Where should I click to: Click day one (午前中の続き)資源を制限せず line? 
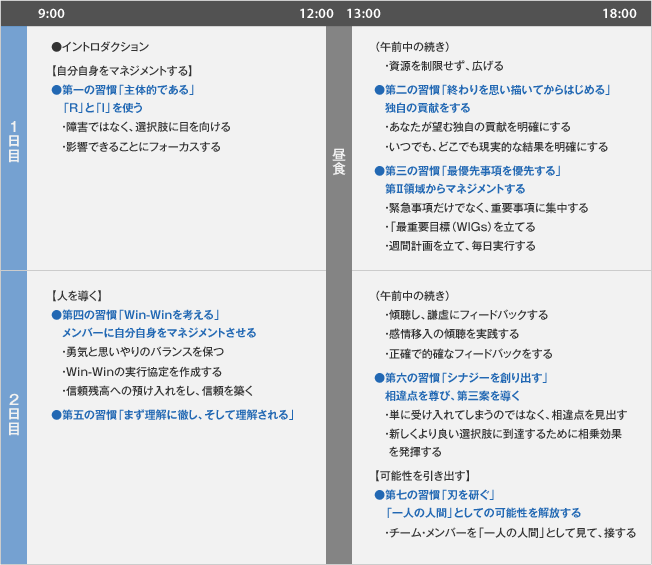pyautogui.click(x=444, y=66)
